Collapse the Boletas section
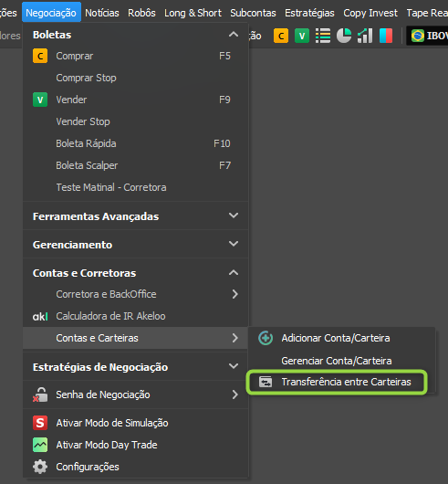448x484 pixels. point(234,35)
